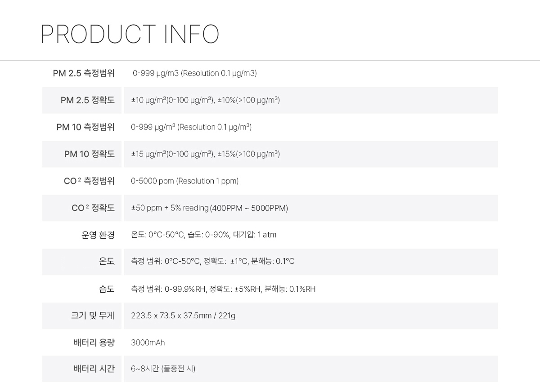Screen dimensions: 540x392
Task: Click the 배터리 용량 label
Action: click(x=94, y=343)
